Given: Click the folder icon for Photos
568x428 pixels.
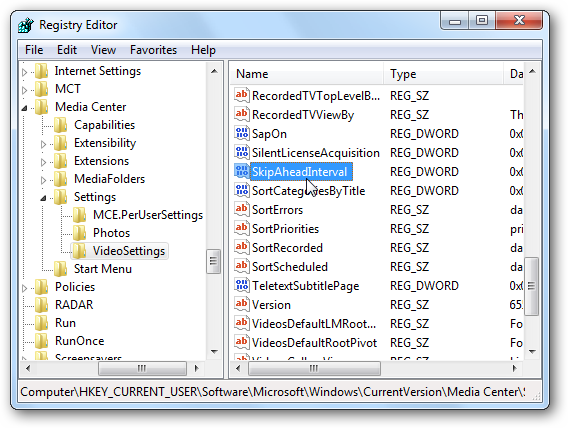Looking at the screenshot, I should pyautogui.click(x=79, y=233).
